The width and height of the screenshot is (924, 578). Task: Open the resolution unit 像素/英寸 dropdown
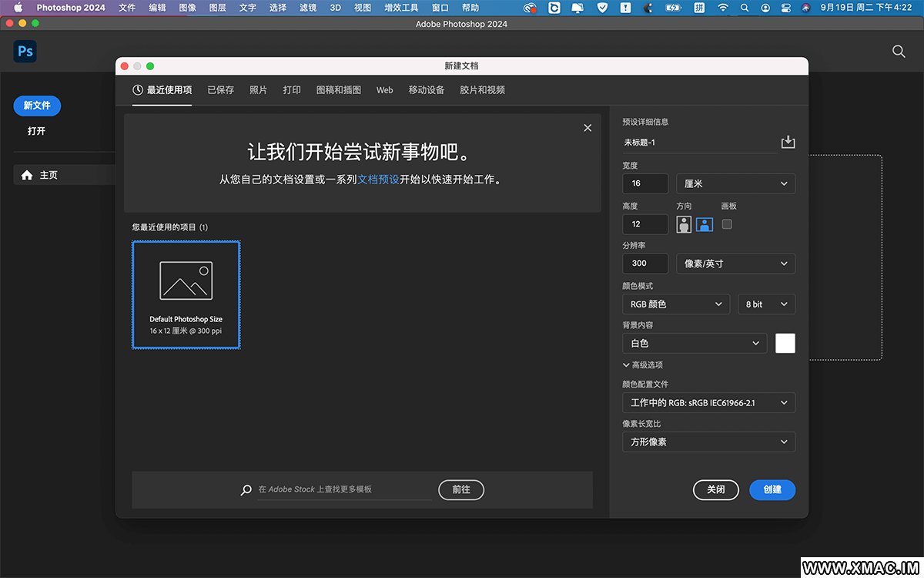[x=735, y=264]
